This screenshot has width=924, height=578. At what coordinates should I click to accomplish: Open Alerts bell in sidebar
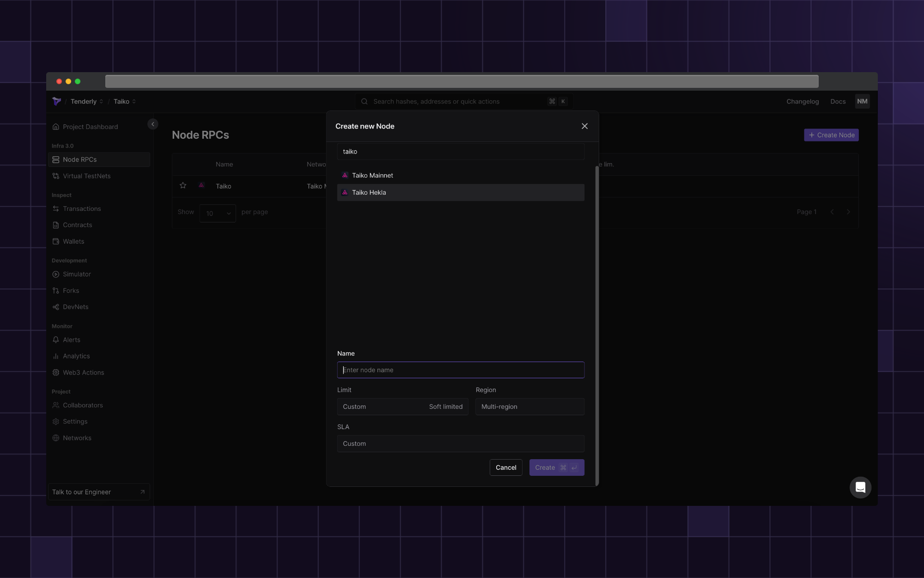point(72,339)
